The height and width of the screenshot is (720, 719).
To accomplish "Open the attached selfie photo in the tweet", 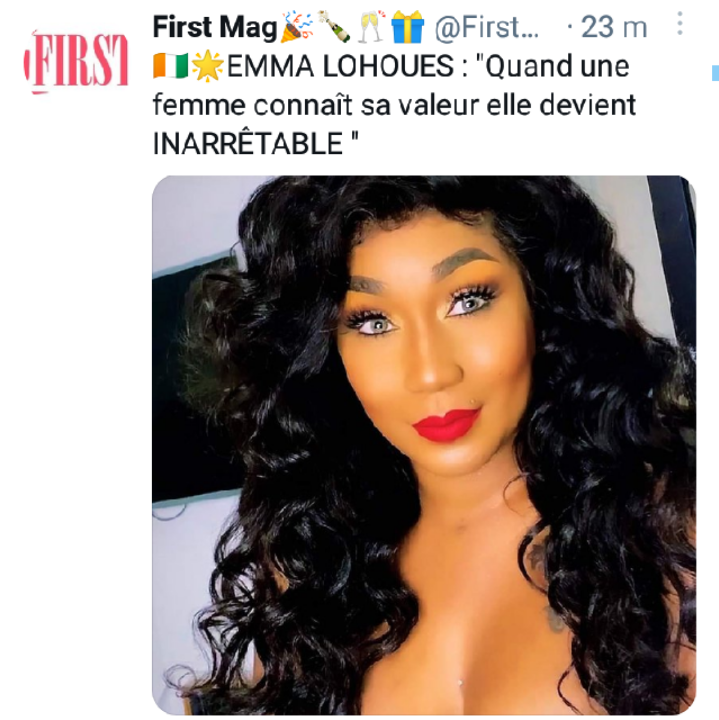I will tap(424, 444).
